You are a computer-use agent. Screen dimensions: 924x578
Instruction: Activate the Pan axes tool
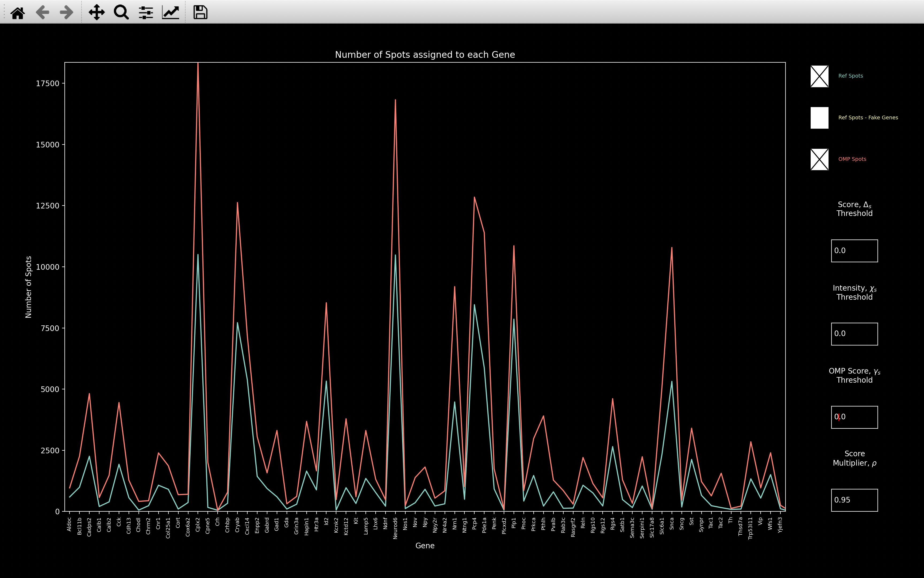pos(97,13)
